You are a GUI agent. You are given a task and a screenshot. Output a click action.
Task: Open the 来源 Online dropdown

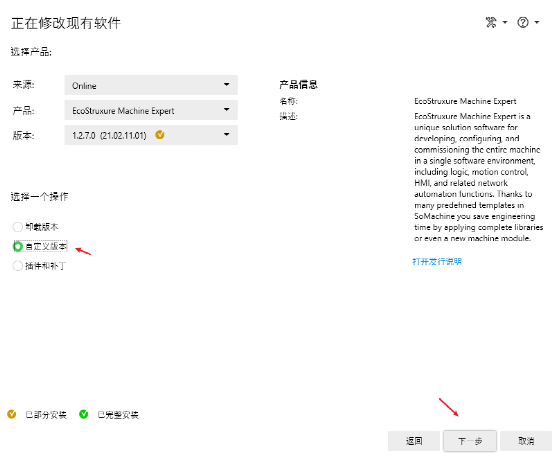click(x=151, y=85)
